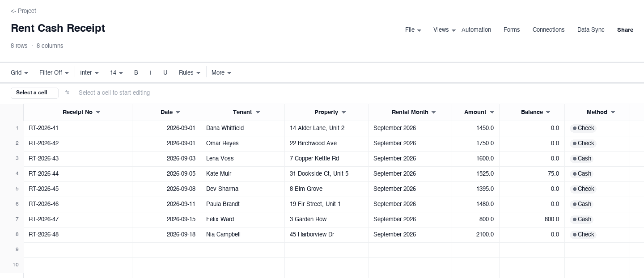Select property cell 8 Elm Grove
The width and height of the screenshot is (644, 278).
tap(326, 189)
